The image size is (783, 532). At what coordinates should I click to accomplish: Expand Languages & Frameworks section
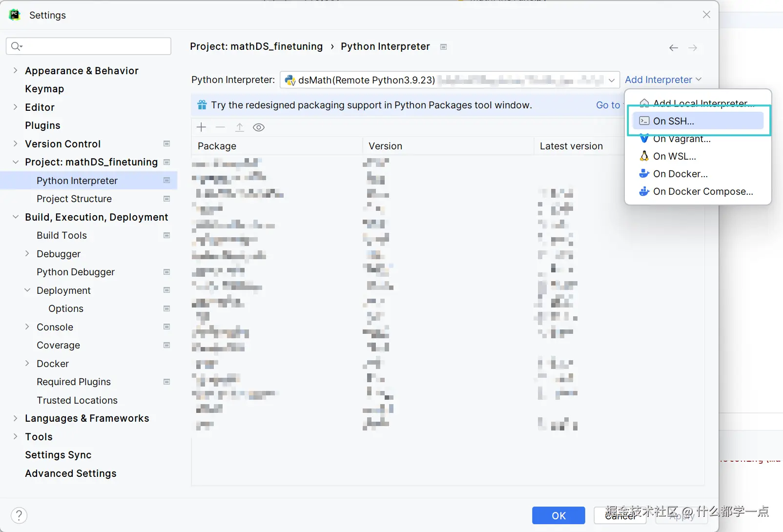click(x=15, y=418)
